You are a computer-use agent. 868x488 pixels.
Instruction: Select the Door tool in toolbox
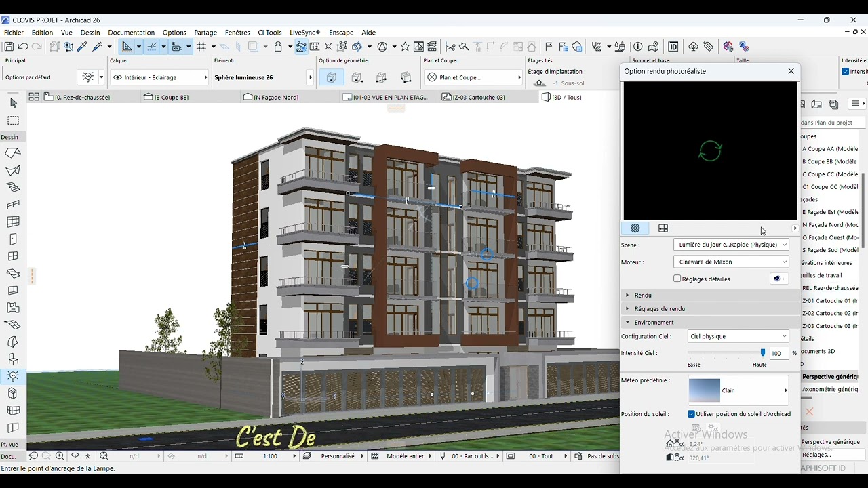pyautogui.click(x=13, y=239)
